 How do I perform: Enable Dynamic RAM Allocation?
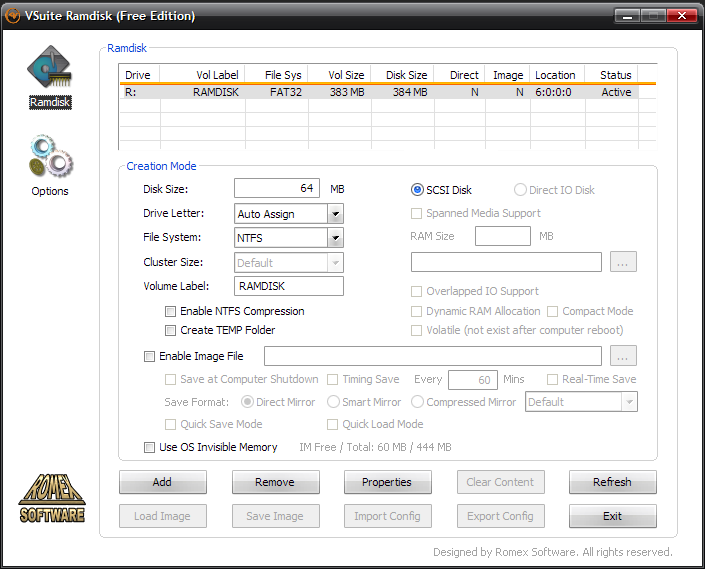pos(417,311)
